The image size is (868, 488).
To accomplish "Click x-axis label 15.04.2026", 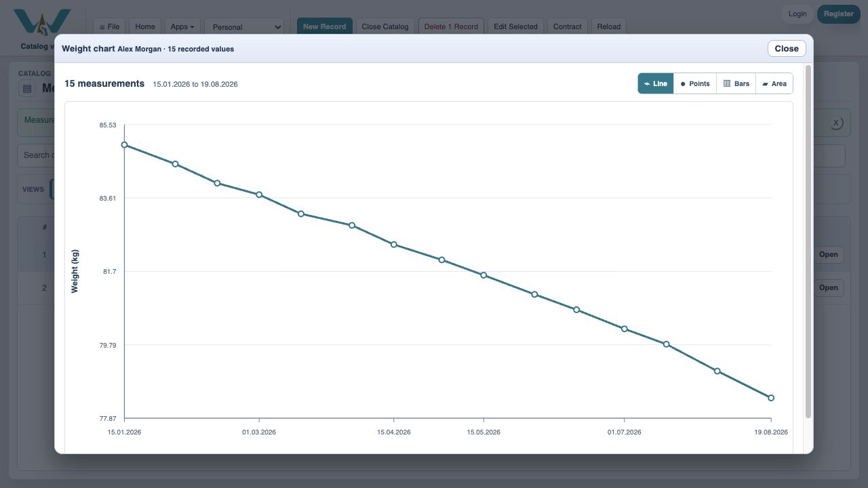I will point(394,432).
